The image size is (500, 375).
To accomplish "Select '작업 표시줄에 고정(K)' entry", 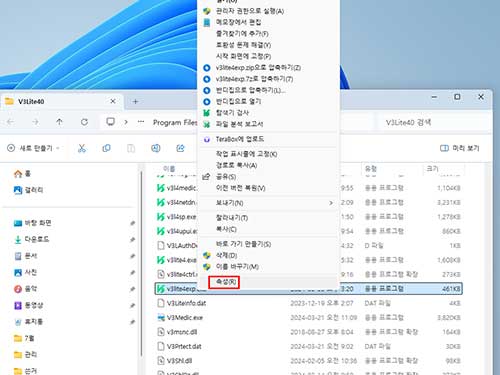I will click(x=246, y=154).
